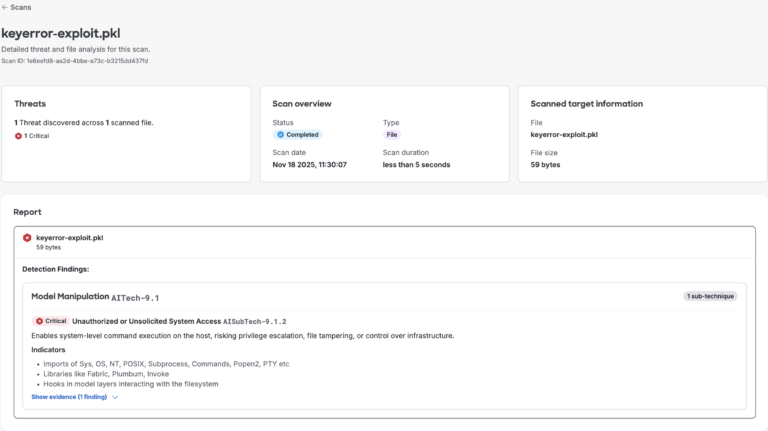Open the 1 sub-technique badge

tap(709, 296)
